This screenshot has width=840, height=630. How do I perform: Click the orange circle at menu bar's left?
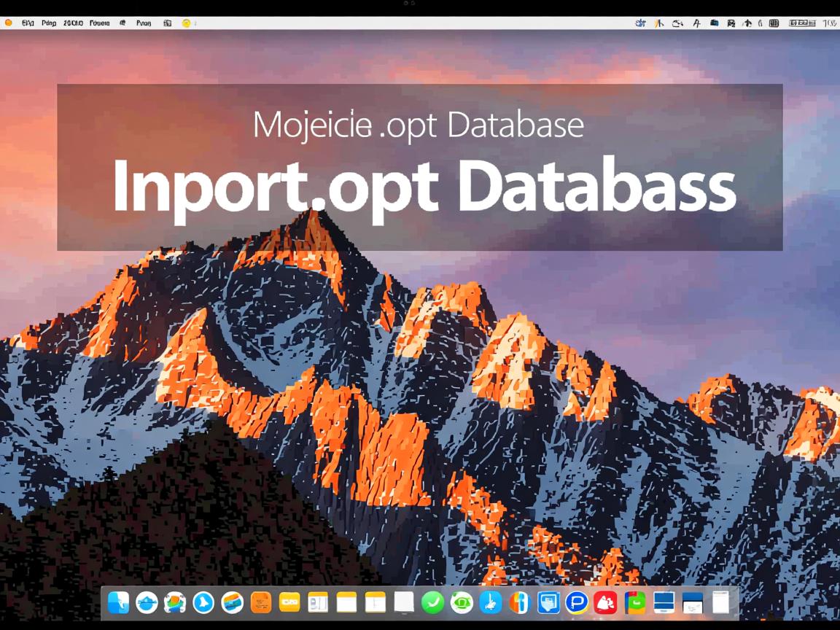[x=9, y=23]
